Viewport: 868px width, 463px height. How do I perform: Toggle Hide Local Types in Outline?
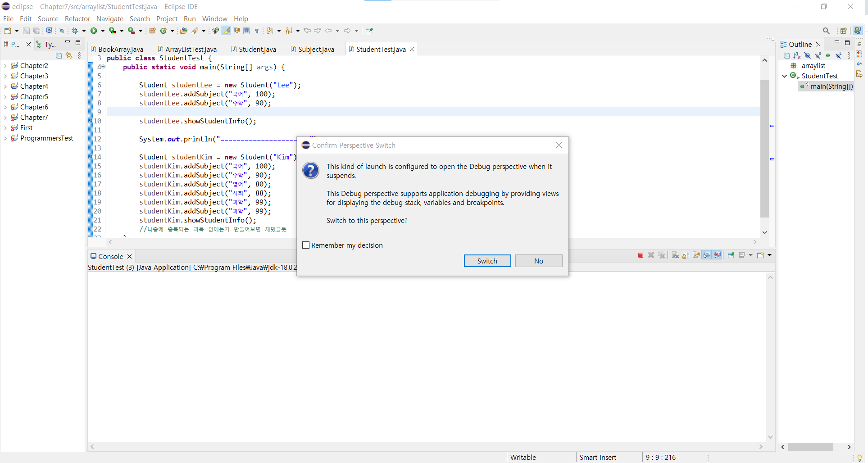point(838,55)
